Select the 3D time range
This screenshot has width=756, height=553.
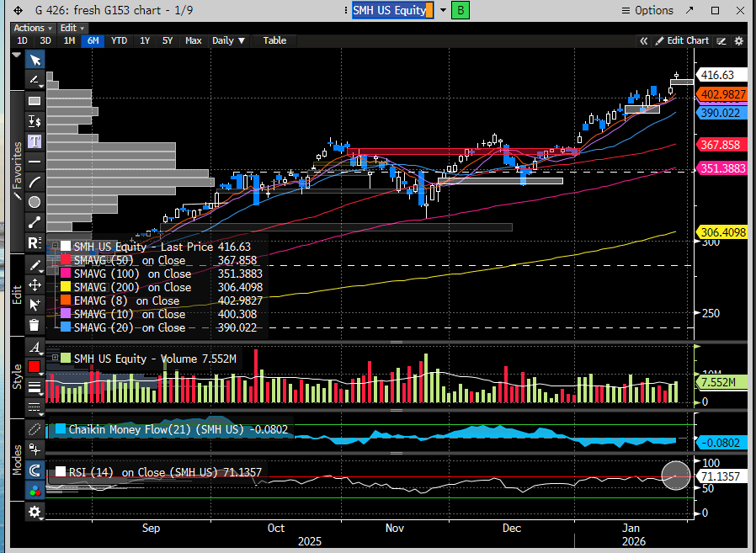pyautogui.click(x=45, y=40)
